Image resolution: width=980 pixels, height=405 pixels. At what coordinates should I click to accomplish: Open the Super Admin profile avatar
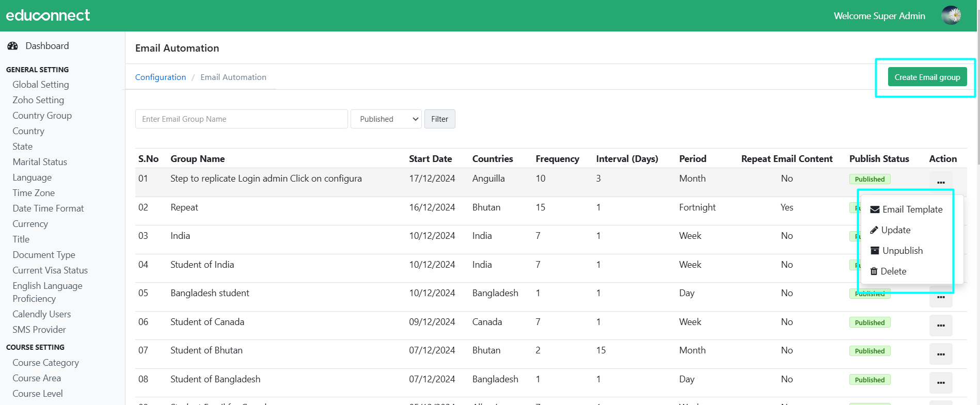(x=951, y=15)
